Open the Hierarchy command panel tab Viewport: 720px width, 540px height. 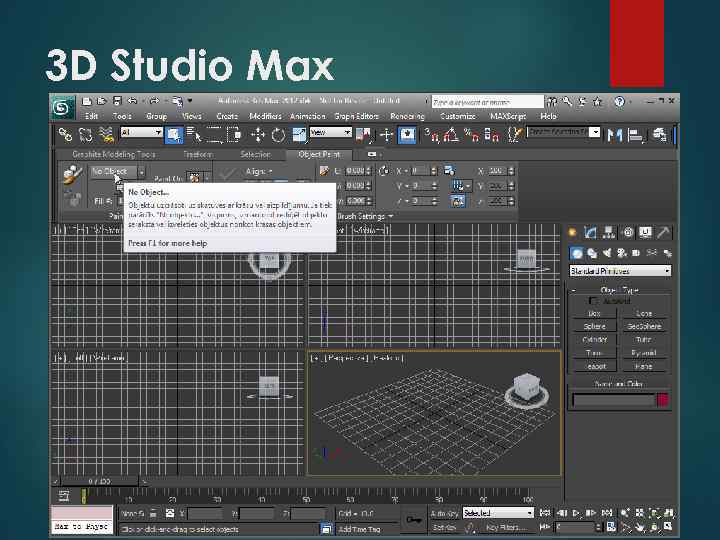[x=608, y=232]
